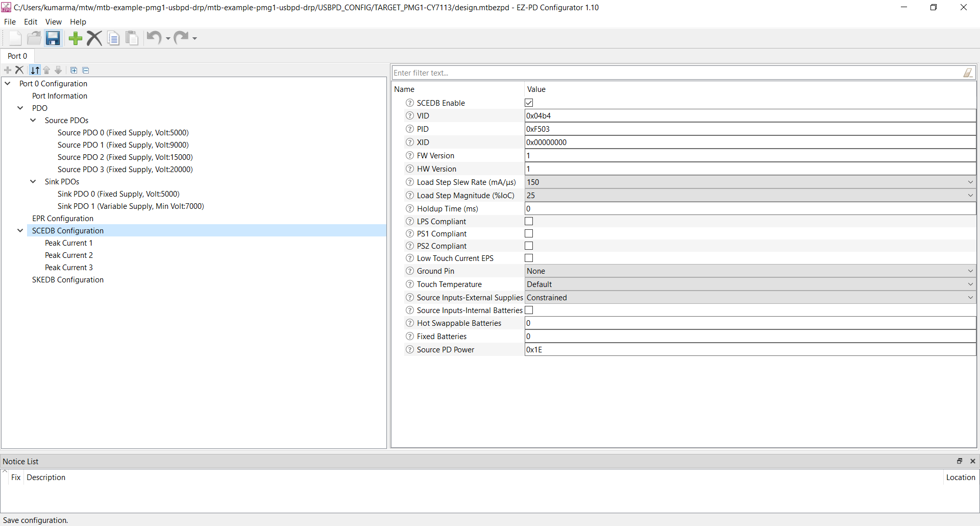The width and height of the screenshot is (980, 526).
Task: Float the Notice List panel icon
Action: tap(960, 461)
